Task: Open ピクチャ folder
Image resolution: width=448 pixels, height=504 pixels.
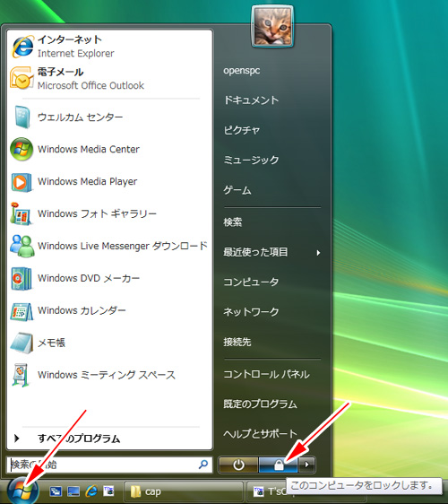Action: pos(242,130)
